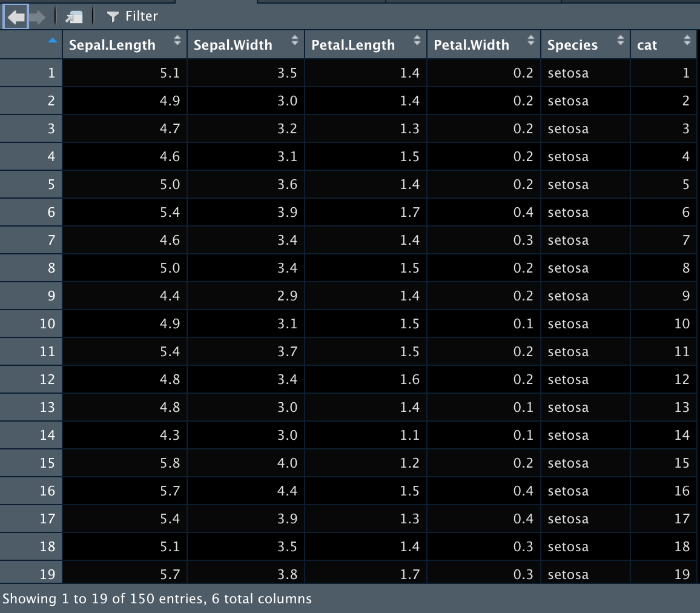
Task: Click the forward navigation arrow icon
Action: click(38, 17)
